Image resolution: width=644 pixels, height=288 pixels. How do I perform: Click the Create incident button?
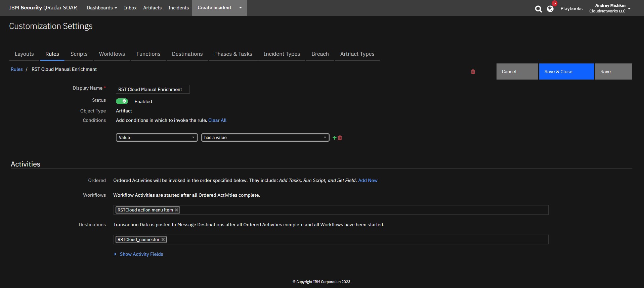pos(214,8)
